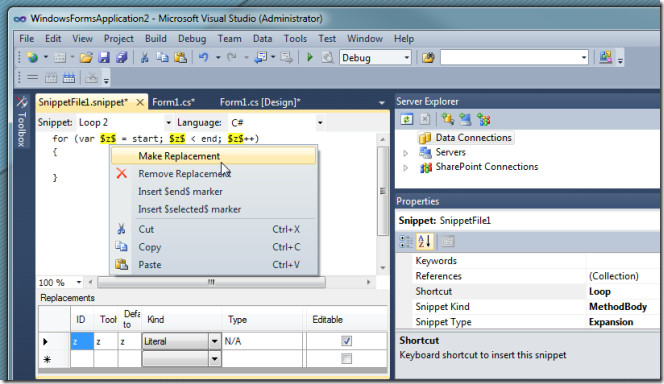664x384 pixels.
Task: Click the Cut icon in context menu
Action: tap(122, 229)
